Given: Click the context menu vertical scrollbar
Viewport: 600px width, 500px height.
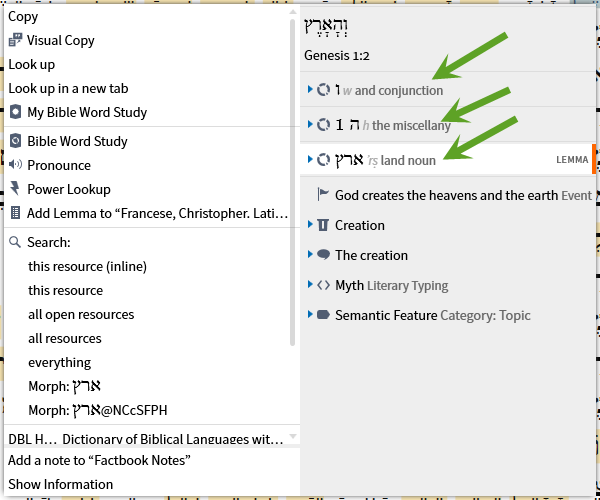Looking at the screenshot, I should (293, 182).
